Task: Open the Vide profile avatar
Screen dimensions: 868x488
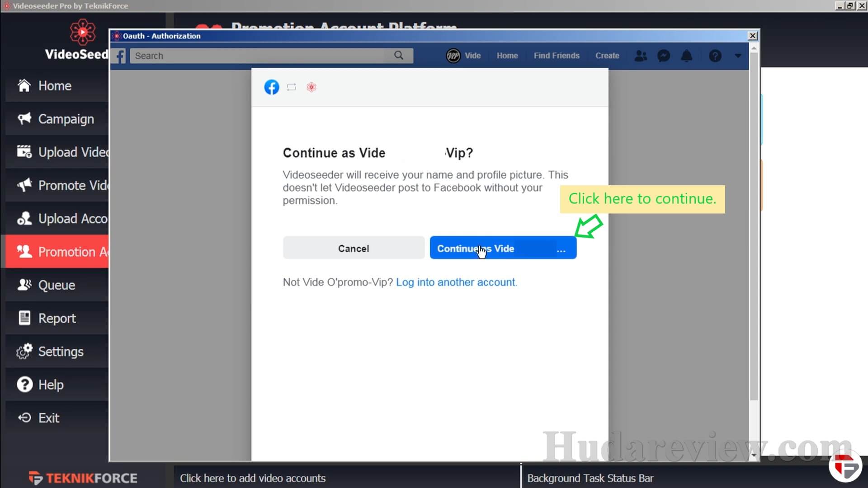Action: click(x=453, y=56)
